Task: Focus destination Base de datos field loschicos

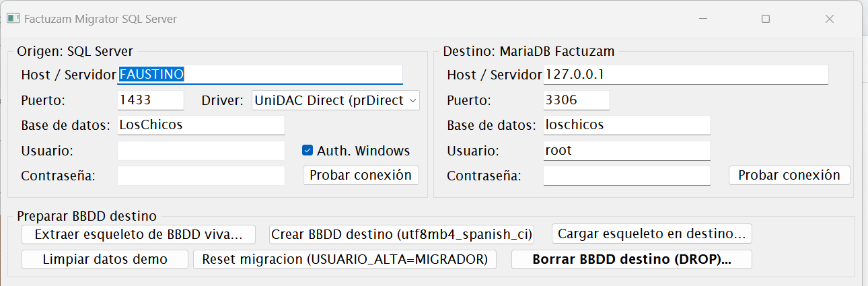Action: click(627, 125)
